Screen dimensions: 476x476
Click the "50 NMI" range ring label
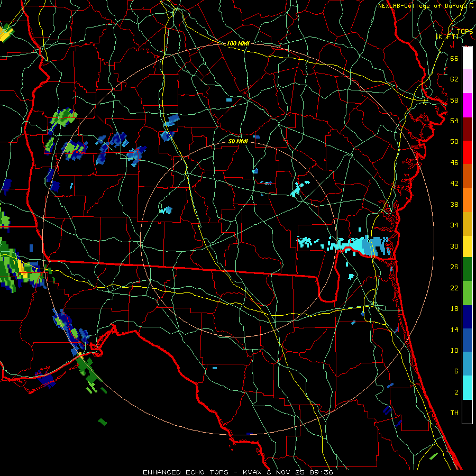(238, 141)
